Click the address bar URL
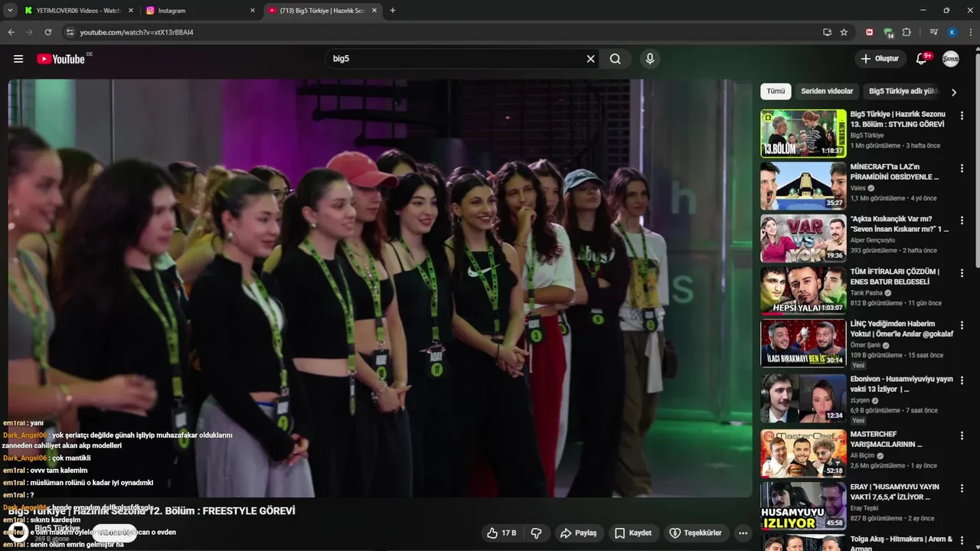This screenshot has height=551, width=980. [136, 32]
